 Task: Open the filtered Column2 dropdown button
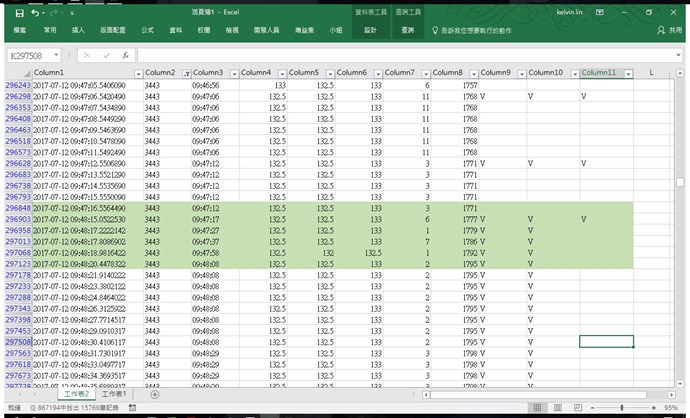pyautogui.click(x=185, y=74)
